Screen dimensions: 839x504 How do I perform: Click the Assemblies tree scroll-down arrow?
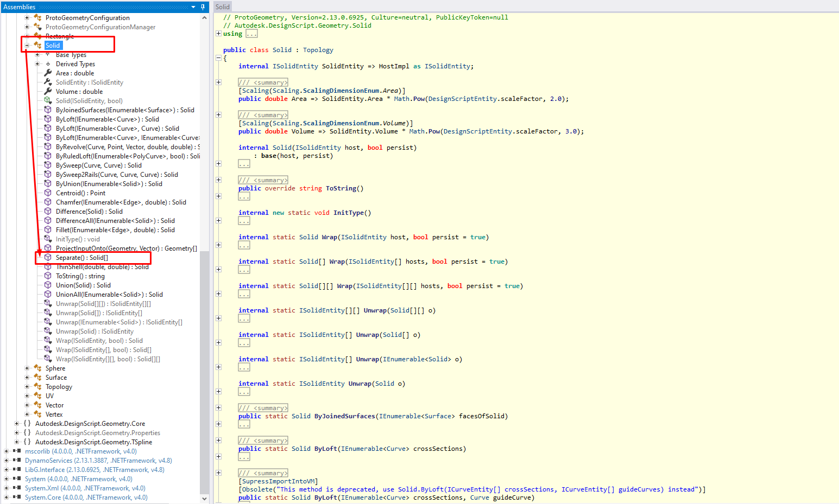[204, 499]
